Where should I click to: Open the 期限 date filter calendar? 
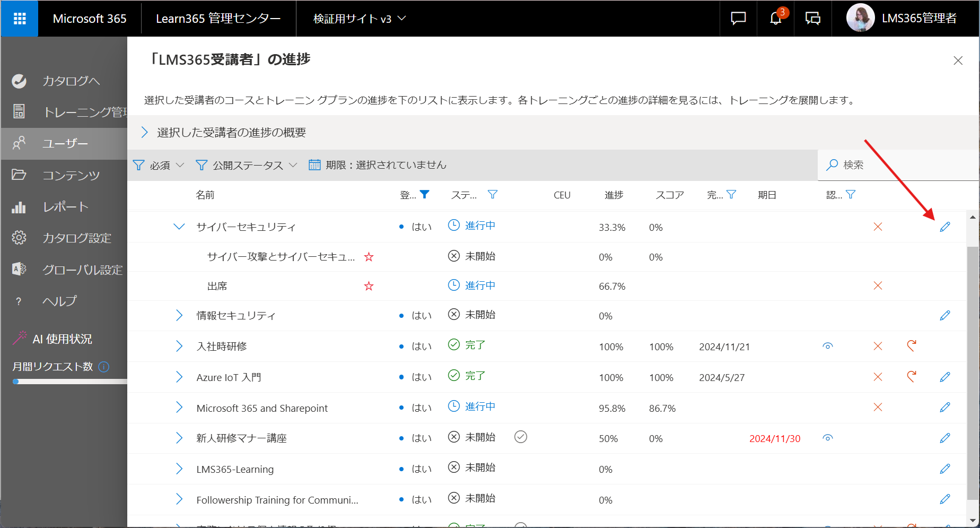[x=378, y=165]
